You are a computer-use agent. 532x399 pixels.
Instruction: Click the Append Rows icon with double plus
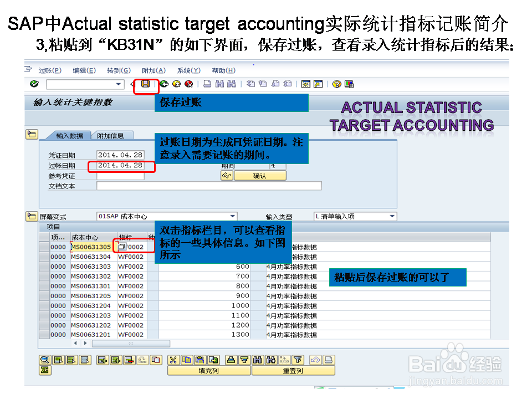click(116, 360)
